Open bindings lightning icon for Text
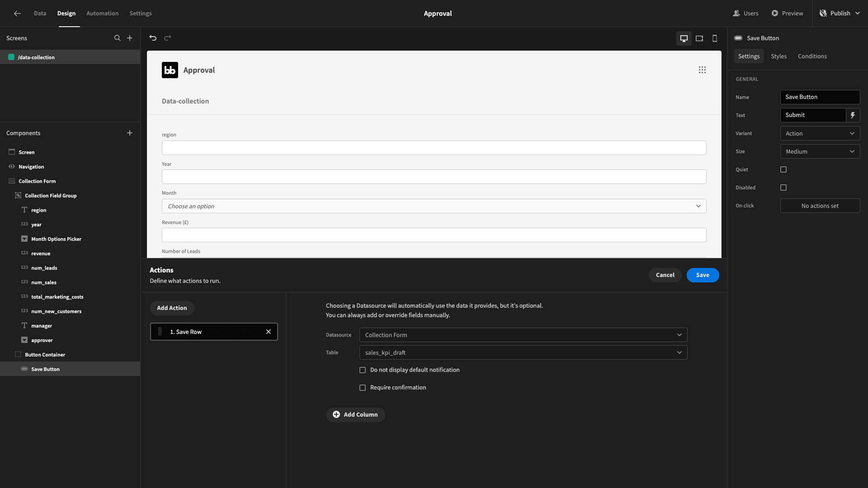868x488 pixels. point(853,115)
